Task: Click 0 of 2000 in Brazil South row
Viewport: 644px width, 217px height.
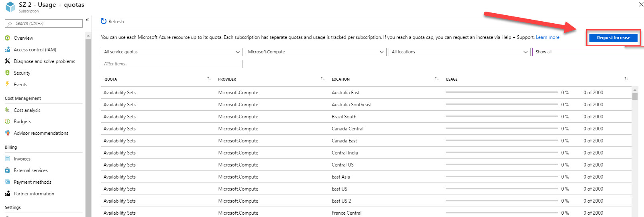Action: (x=593, y=117)
